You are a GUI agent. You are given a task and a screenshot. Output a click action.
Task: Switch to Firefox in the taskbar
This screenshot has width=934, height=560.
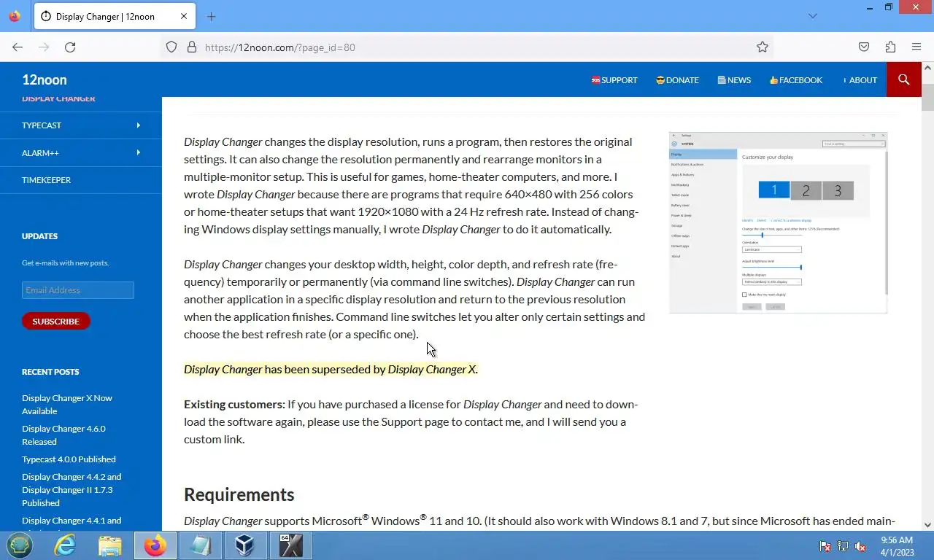tap(155, 545)
